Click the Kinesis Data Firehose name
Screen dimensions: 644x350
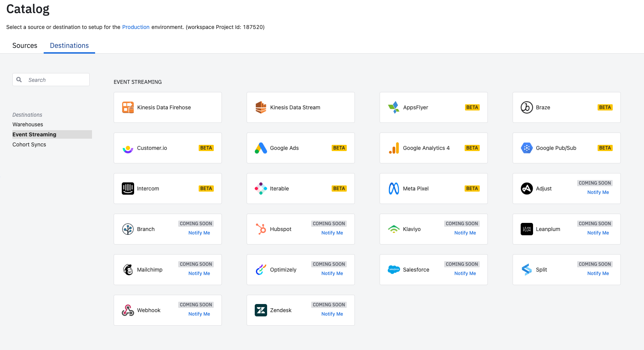tap(164, 107)
